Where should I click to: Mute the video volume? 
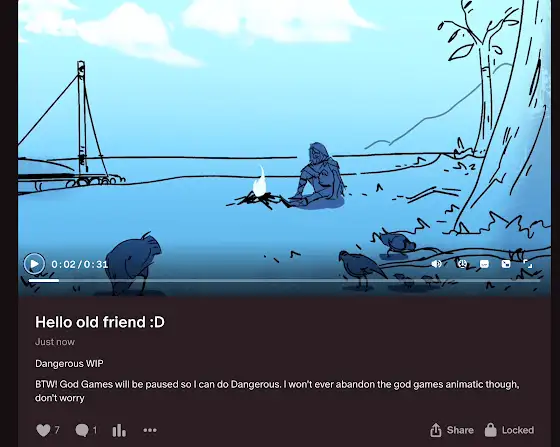(436, 264)
